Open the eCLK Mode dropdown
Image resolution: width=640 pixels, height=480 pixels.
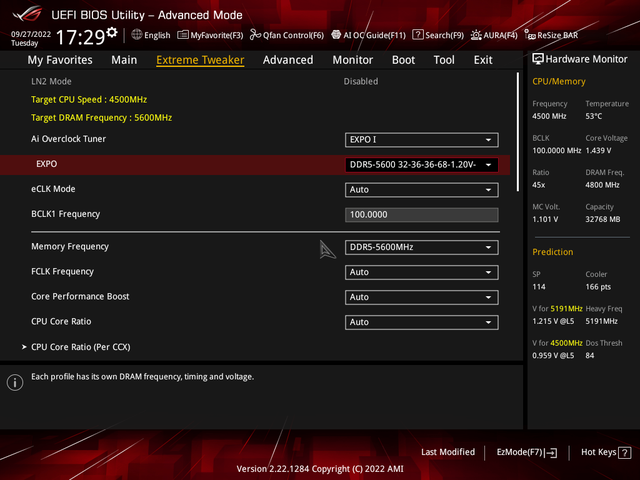[x=421, y=190]
